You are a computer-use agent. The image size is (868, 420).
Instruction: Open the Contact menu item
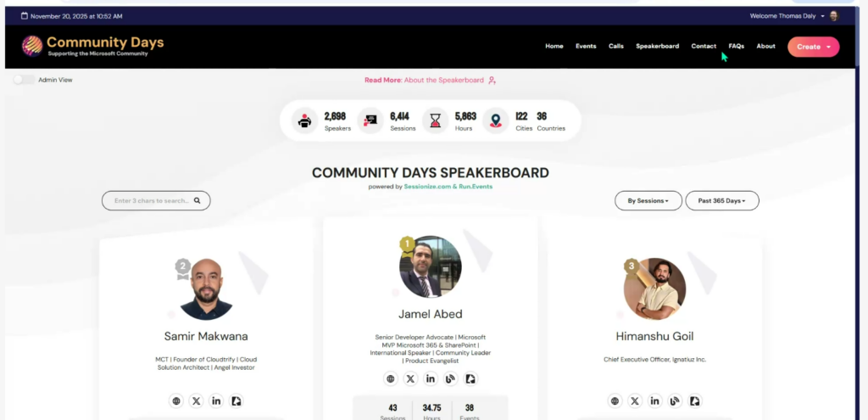(x=704, y=47)
